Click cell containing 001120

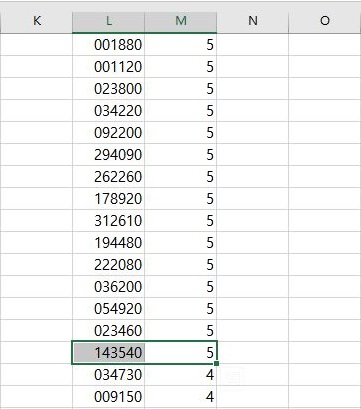click(108, 67)
